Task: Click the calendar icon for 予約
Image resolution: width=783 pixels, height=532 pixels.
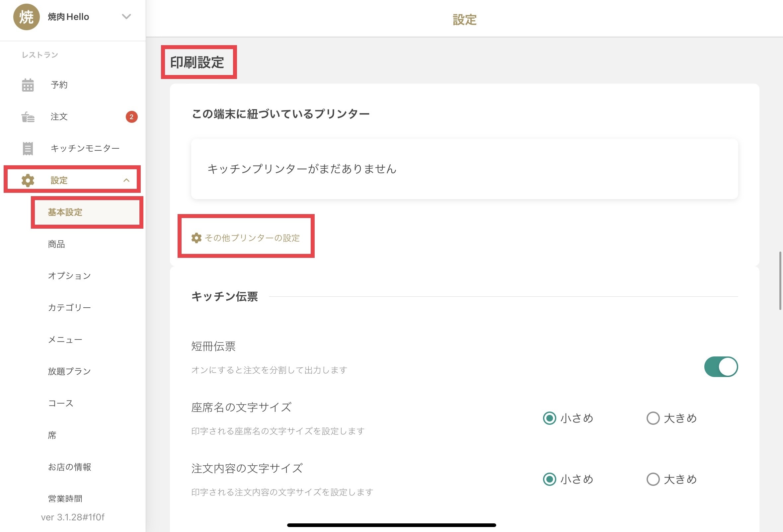Action: click(x=28, y=85)
